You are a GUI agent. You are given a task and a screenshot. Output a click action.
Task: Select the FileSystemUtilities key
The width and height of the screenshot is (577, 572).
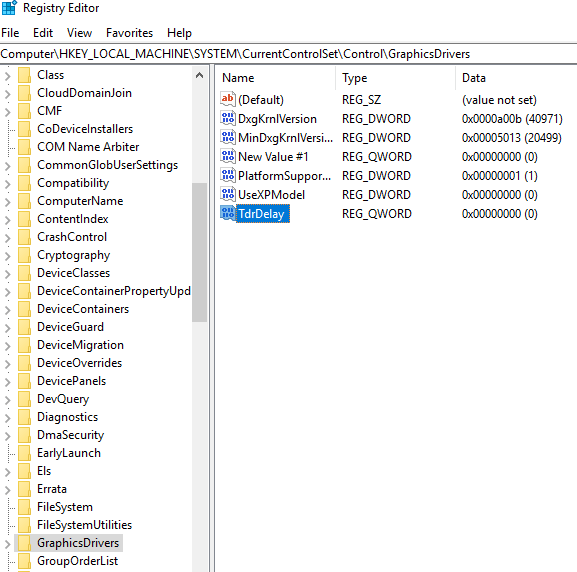[84, 525]
